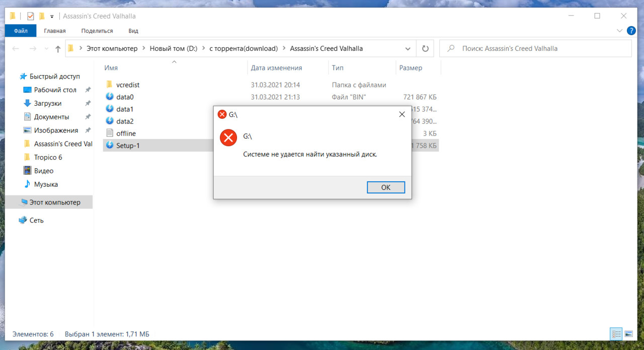Open Загрузки in the navigation pane
The width and height of the screenshot is (644, 350).
47,103
